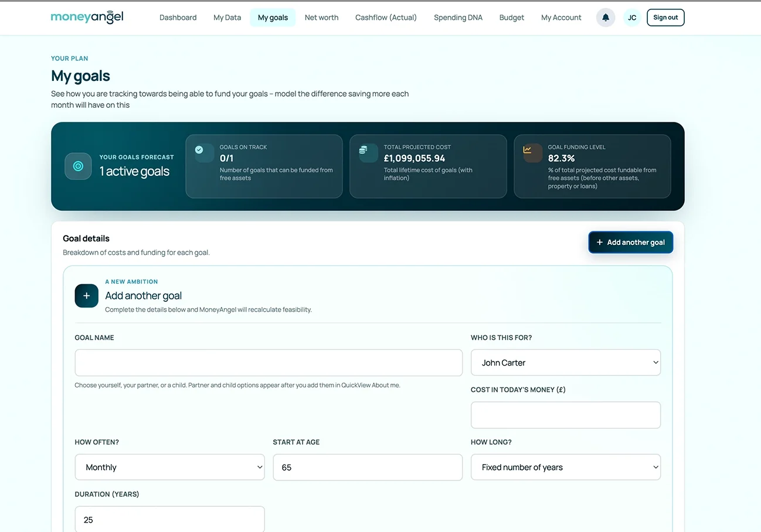
Task: Click the MoneyAngel logo
Action: pos(87,17)
